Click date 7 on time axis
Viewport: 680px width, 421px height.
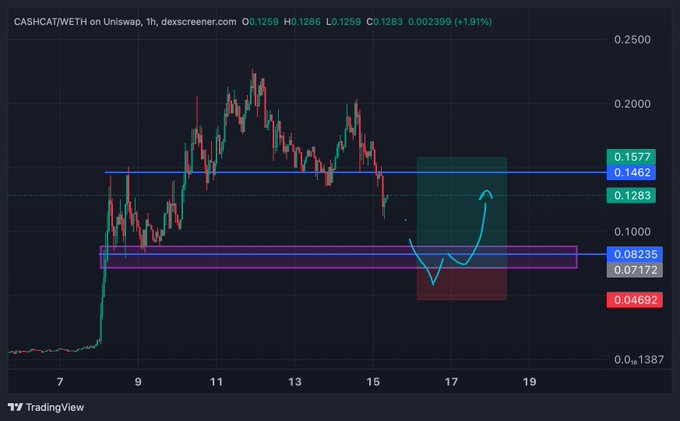[60, 382]
